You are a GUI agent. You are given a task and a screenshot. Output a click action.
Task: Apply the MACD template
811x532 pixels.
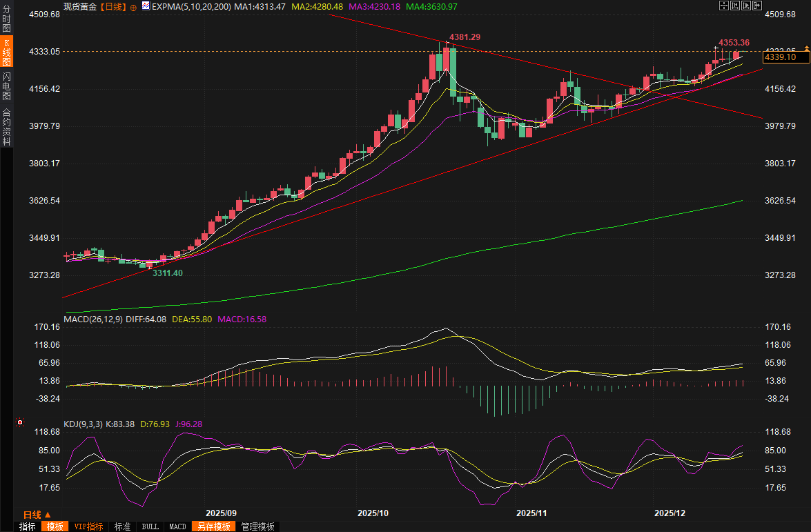click(177, 526)
